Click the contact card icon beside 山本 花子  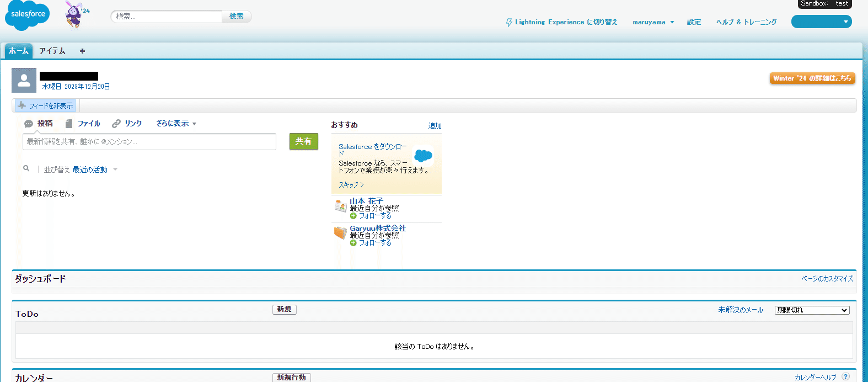(x=340, y=206)
